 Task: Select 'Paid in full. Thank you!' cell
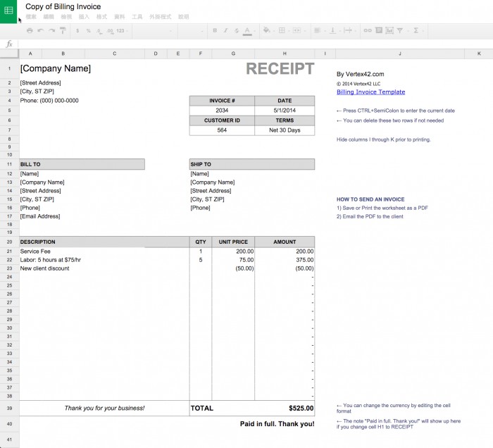click(x=277, y=424)
